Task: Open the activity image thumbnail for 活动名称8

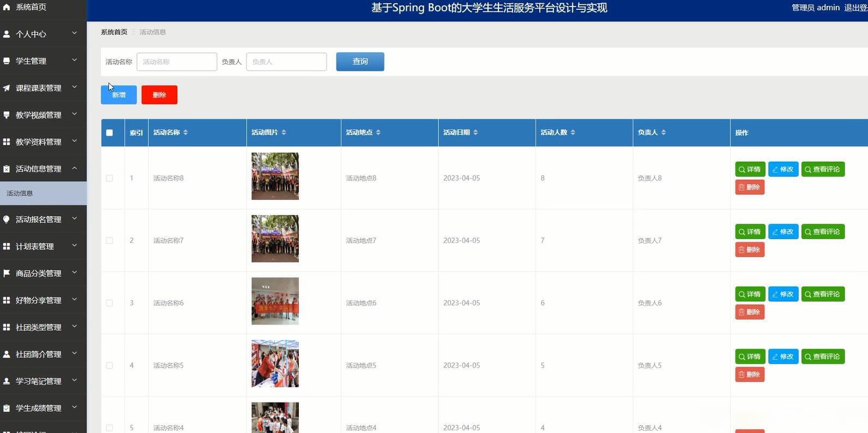Action: 275,176
